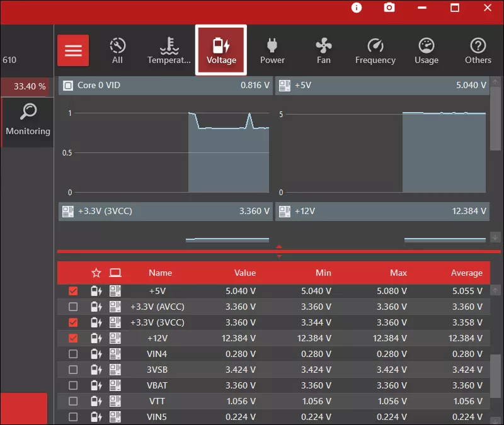Switch to the Frequency tab
Image resolution: width=504 pixels, height=425 pixels.
pyautogui.click(x=375, y=50)
